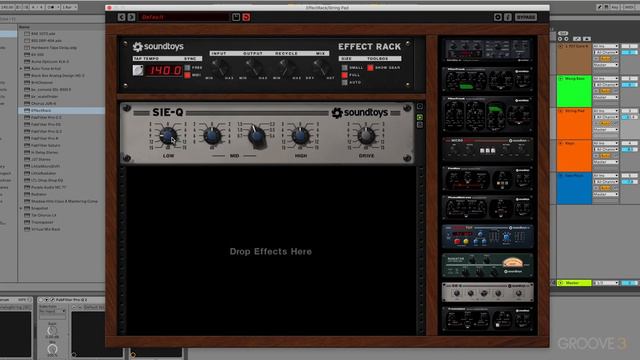Enable the FREE sync option

coord(187,68)
